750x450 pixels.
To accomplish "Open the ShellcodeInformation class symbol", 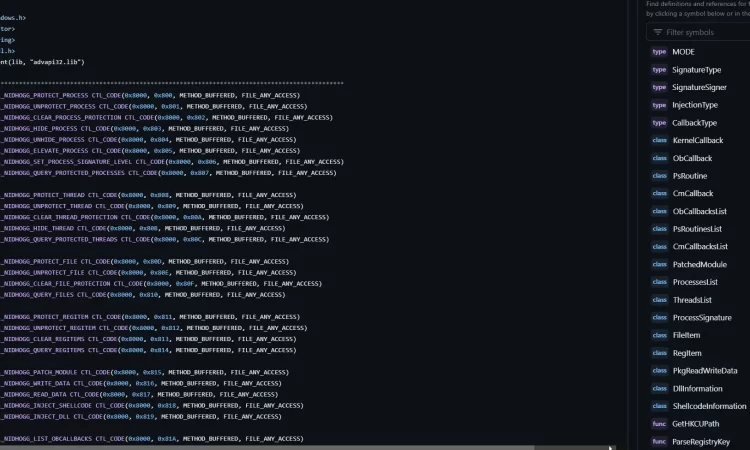I will (x=709, y=406).
